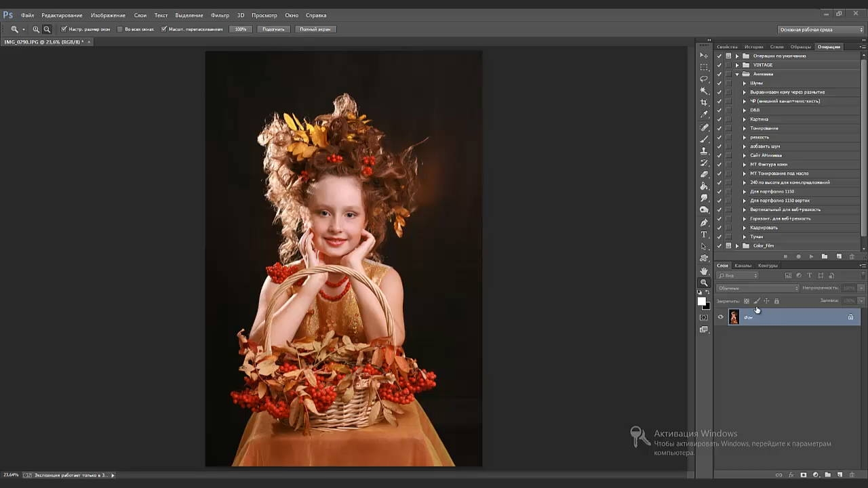Viewport: 868px width, 488px height.
Task: Add a layer mask
Action: 804,474
